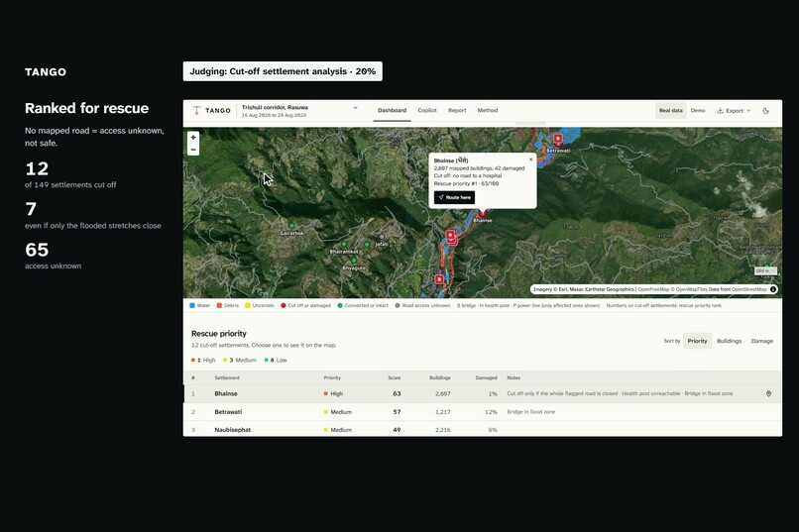The image size is (799, 532).
Task: Open the map attribution info icon
Action: point(773,289)
